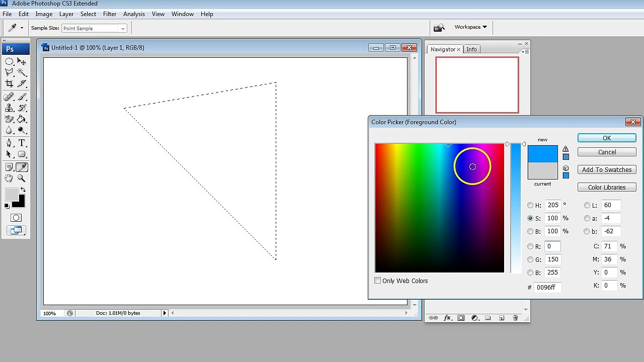Image resolution: width=644 pixels, height=362 pixels.
Task: Toggle Quick Mask mode
Action: point(16,218)
